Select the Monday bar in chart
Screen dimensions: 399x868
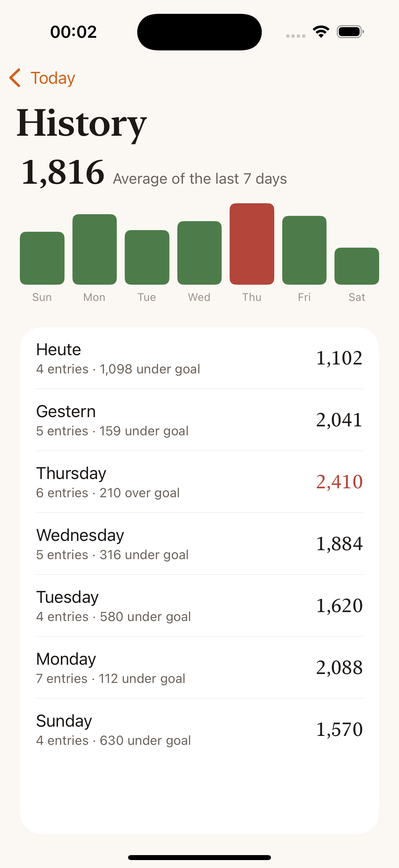tap(95, 249)
